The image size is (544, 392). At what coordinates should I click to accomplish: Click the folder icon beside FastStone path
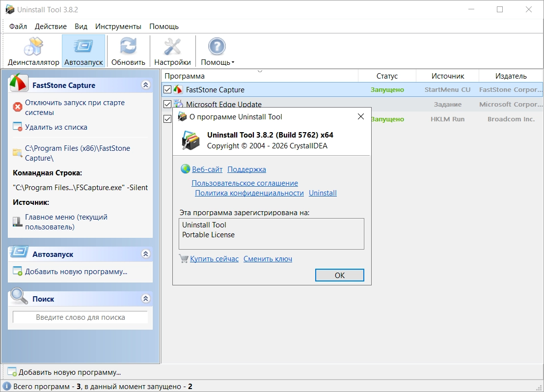[x=17, y=152]
